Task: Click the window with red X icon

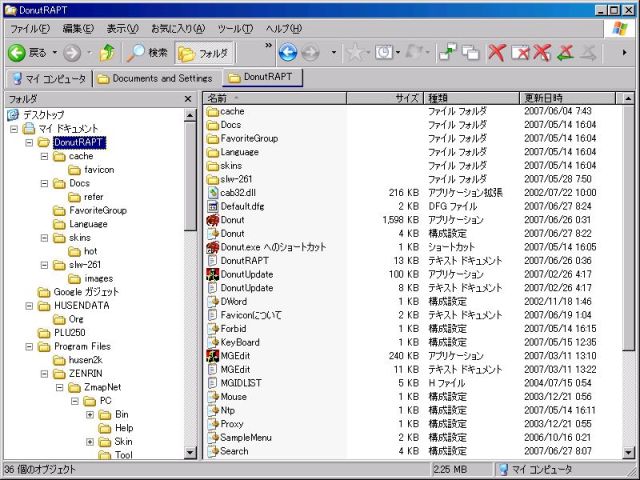Action: click(520, 53)
